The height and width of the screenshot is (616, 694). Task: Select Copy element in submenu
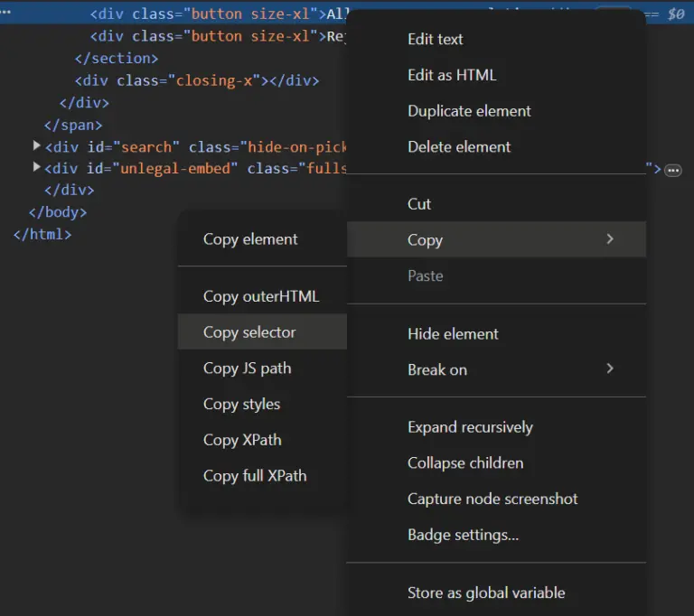pyautogui.click(x=262, y=239)
